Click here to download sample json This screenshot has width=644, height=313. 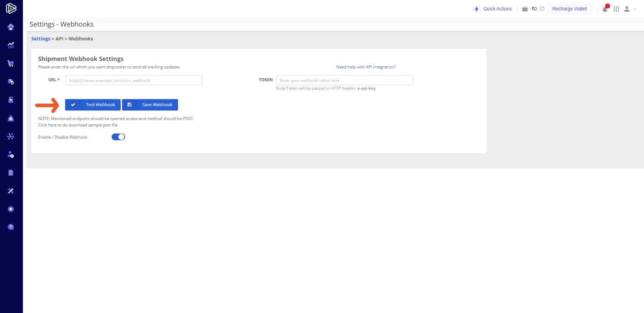point(47,125)
